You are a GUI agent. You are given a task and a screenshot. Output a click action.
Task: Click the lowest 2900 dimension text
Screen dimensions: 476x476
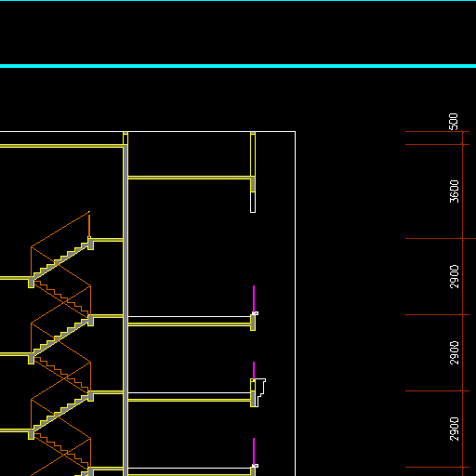tap(454, 429)
